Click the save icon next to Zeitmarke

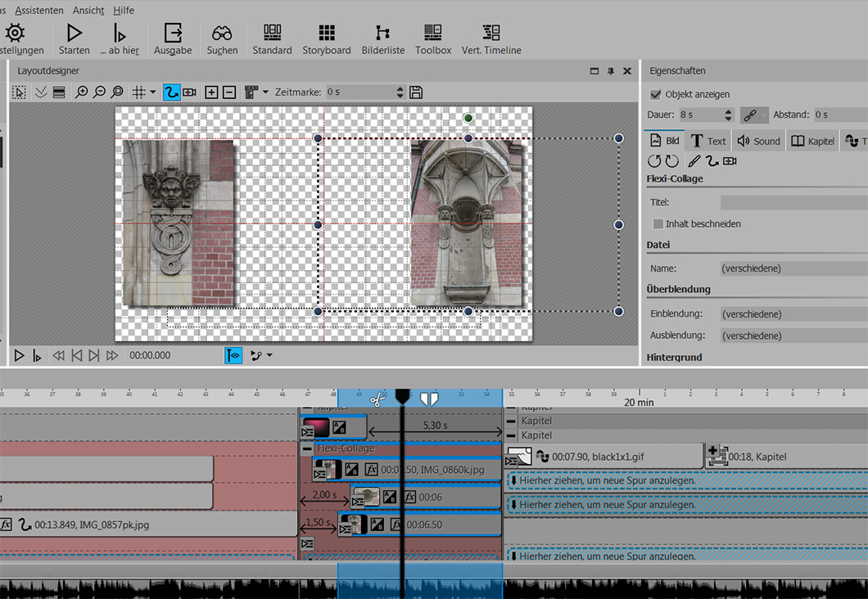coord(416,92)
